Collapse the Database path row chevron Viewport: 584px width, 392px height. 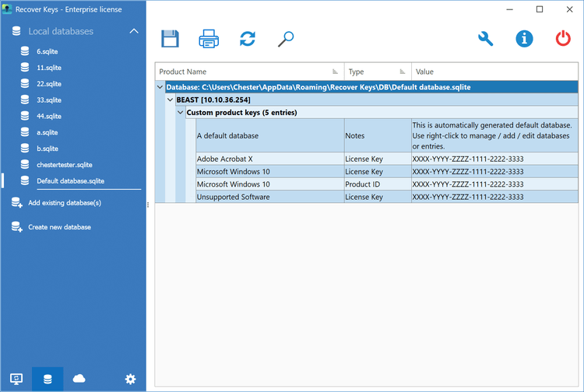click(160, 87)
